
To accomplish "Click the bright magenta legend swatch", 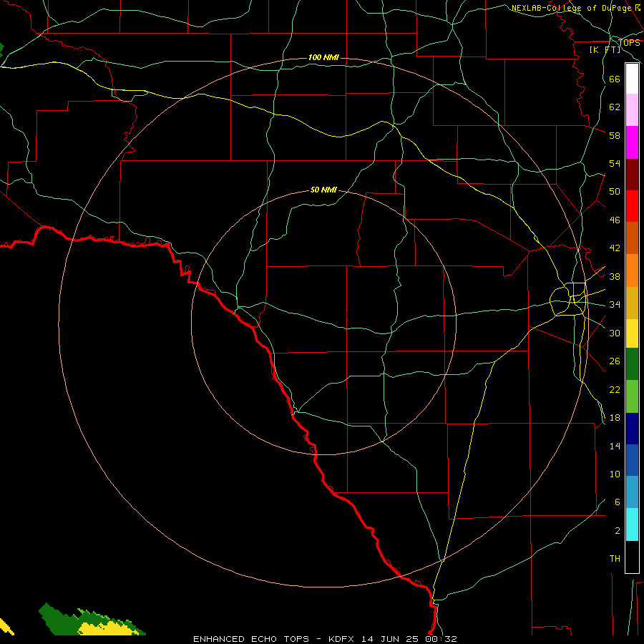I will [x=632, y=142].
